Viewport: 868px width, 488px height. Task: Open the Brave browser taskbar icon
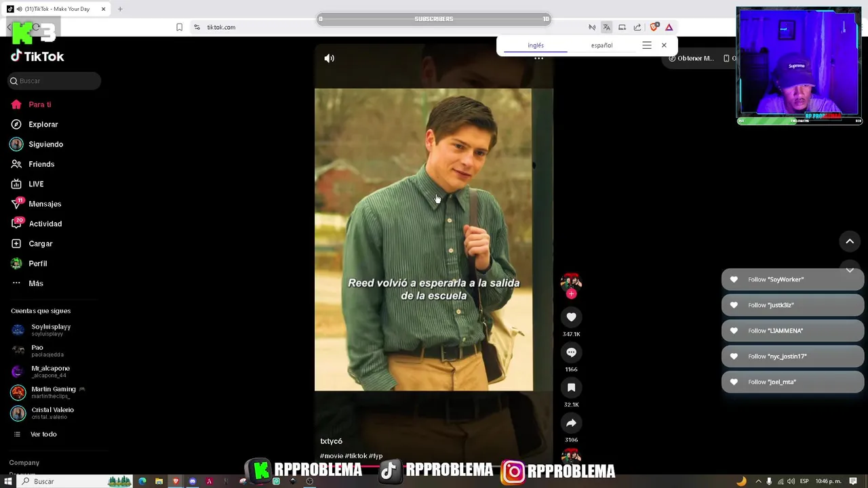coord(176,481)
